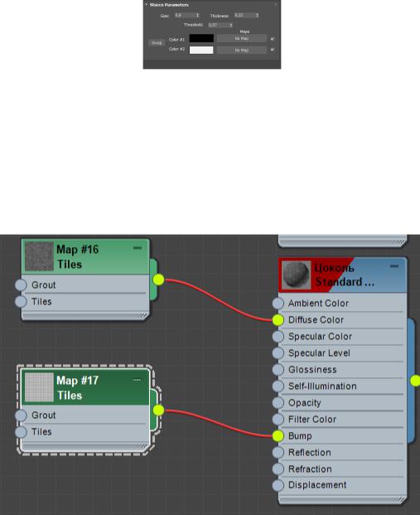Click the Glossiness input socket

click(x=278, y=370)
